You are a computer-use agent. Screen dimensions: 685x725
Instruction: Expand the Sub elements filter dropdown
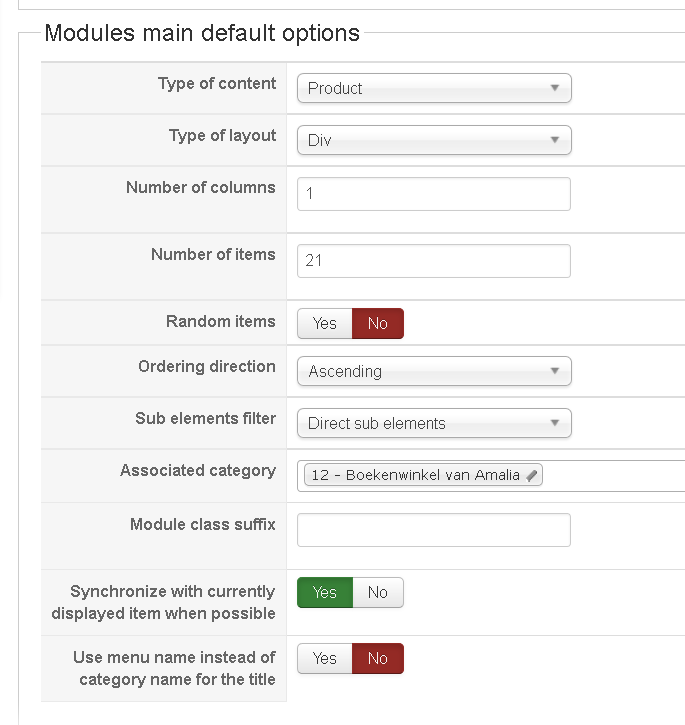tap(434, 423)
